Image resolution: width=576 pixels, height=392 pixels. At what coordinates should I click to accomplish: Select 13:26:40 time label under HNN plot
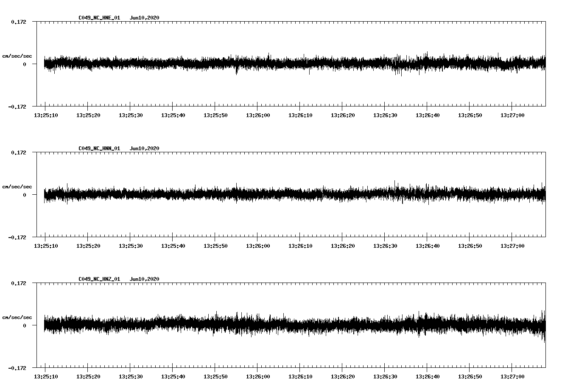point(427,246)
